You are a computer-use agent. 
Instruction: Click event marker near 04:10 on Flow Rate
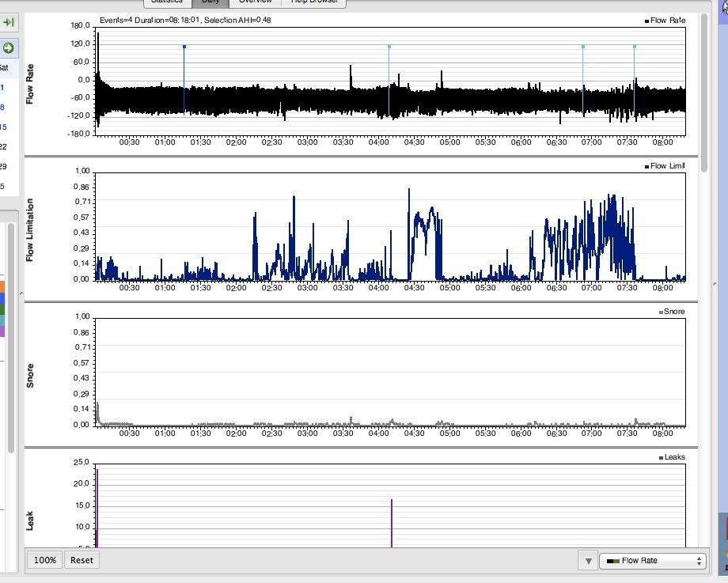click(389, 47)
